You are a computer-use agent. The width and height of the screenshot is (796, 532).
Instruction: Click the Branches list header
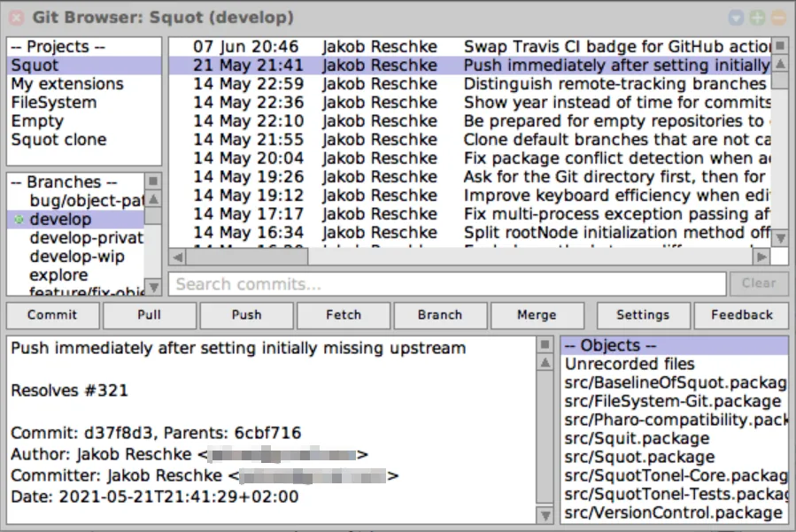tap(76, 181)
